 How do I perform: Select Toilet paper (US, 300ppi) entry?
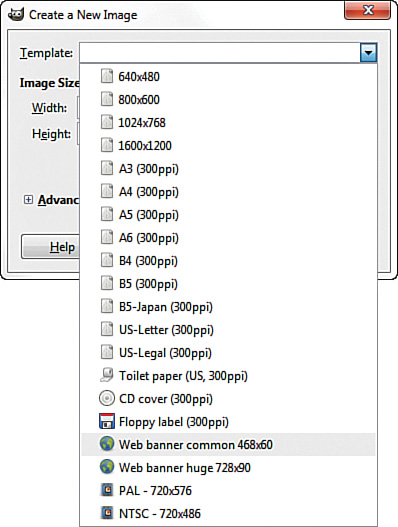pyautogui.click(x=228, y=375)
